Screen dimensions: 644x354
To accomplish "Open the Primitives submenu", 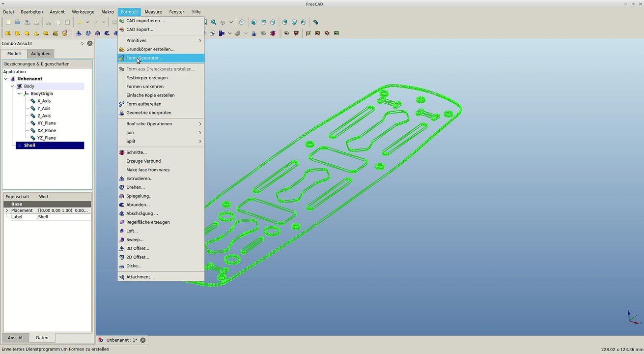I will (161, 40).
